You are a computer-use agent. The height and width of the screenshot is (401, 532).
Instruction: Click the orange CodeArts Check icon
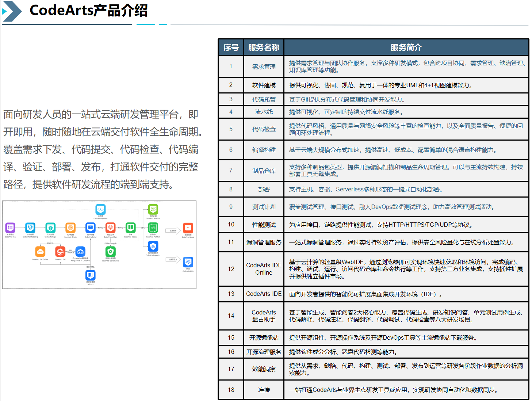coord(70,228)
